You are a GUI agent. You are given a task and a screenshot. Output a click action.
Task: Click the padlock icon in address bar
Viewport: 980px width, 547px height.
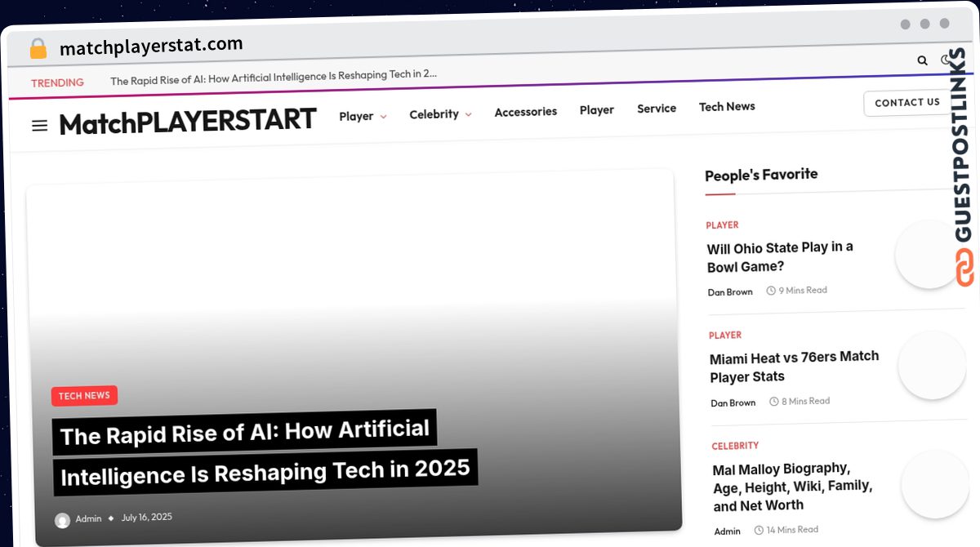(38, 49)
